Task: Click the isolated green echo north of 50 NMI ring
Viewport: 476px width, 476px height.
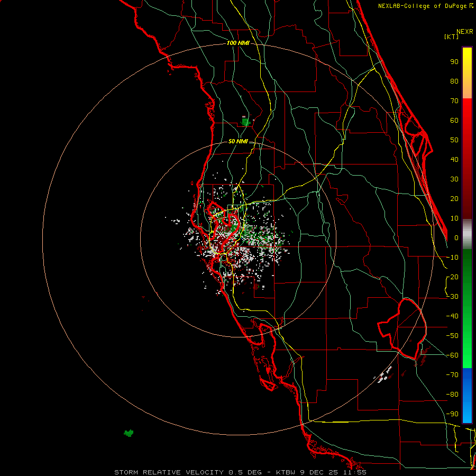Action: pos(245,122)
